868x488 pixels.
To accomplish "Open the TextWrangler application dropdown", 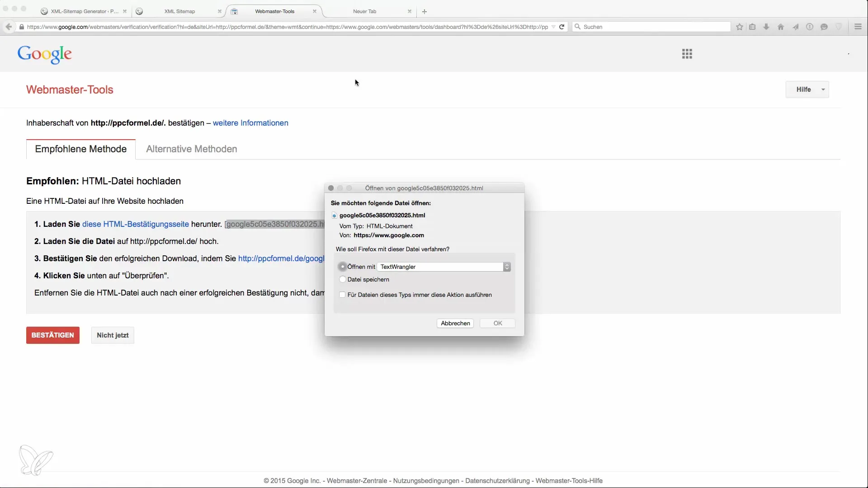I will tap(444, 267).
